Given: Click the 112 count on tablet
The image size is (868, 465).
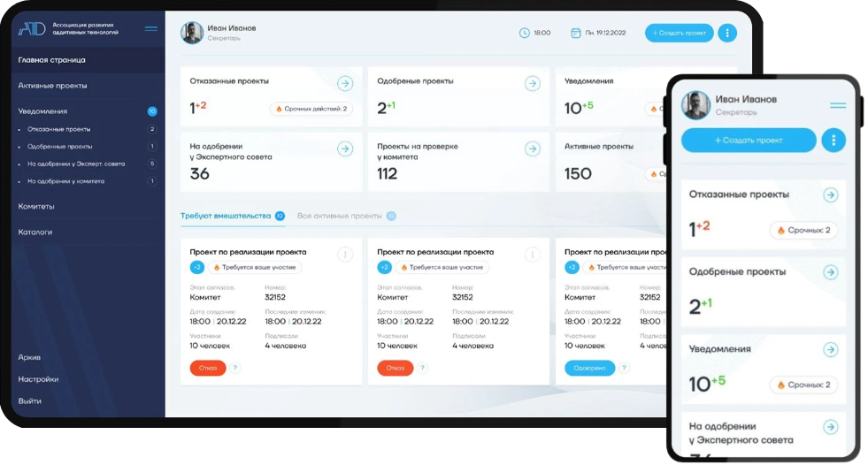Looking at the screenshot, I should point(387,174).
